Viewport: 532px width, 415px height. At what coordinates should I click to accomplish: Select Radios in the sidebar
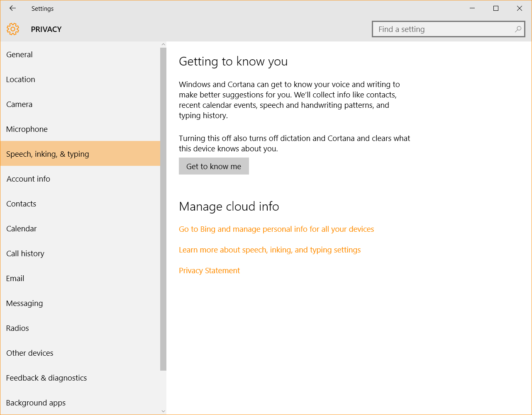coord(80,328)
